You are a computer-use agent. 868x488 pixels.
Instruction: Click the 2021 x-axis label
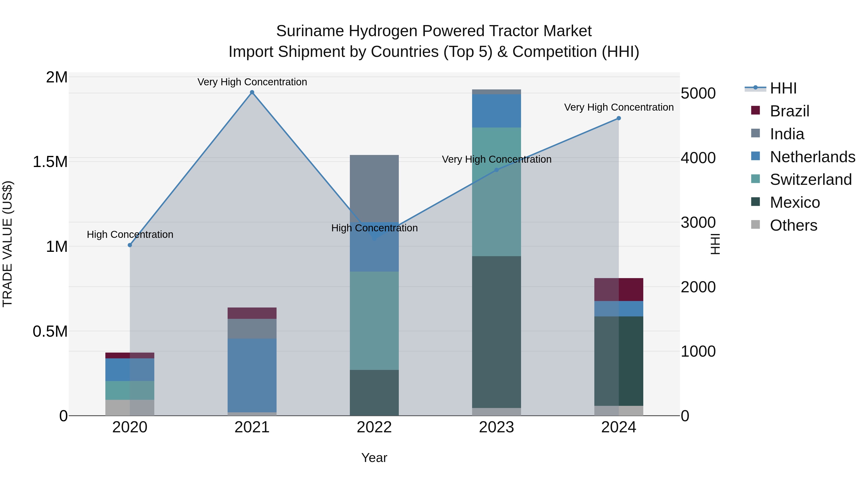(252, 427)
